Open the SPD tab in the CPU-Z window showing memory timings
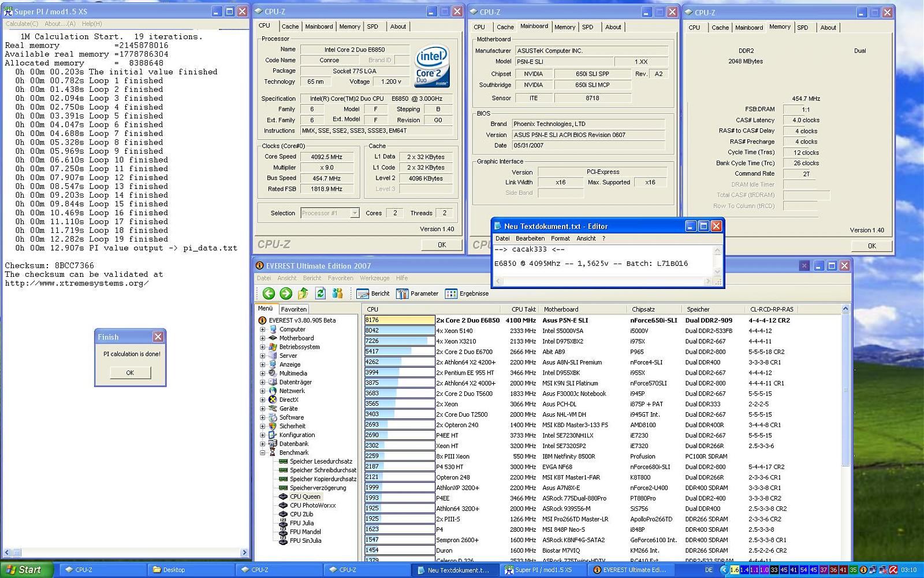The width and height of the screenshot is (924, 578). 803,27
